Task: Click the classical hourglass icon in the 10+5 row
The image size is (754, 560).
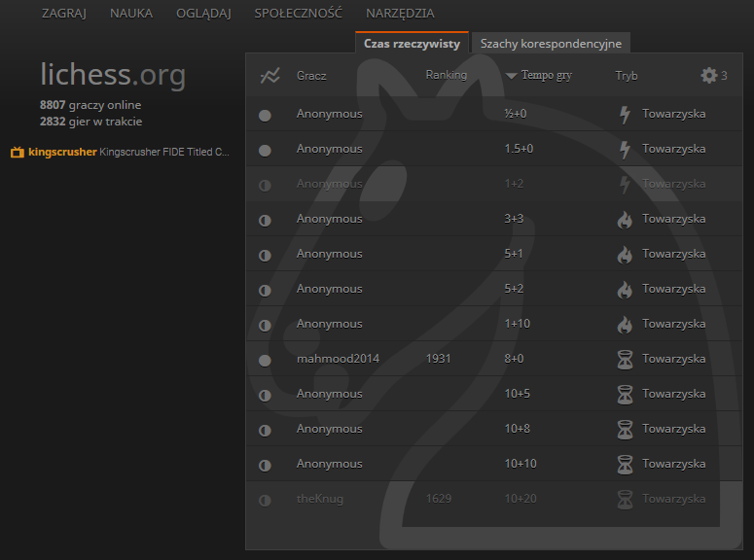Action: pyautogui.click(x=625, y=395)
